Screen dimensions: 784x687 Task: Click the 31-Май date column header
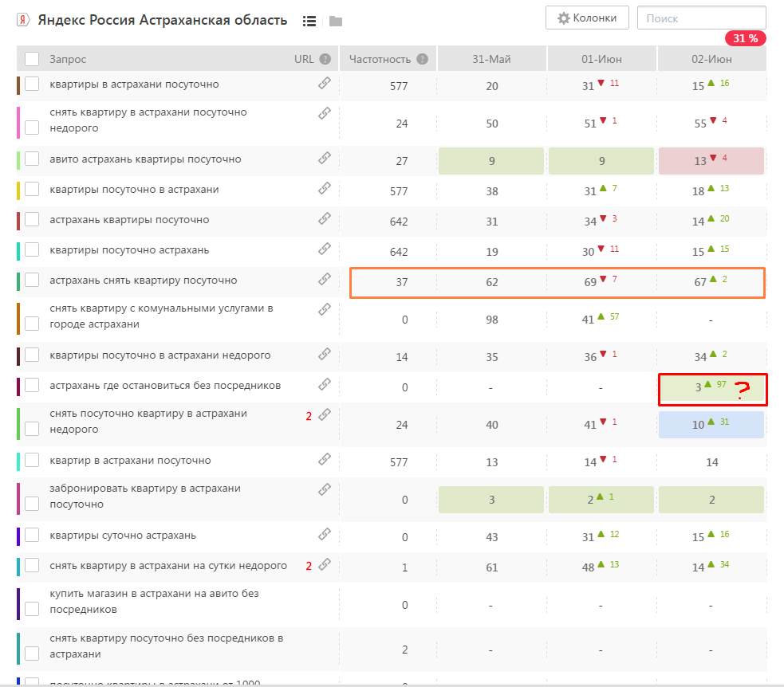click(x=491, y=59)
